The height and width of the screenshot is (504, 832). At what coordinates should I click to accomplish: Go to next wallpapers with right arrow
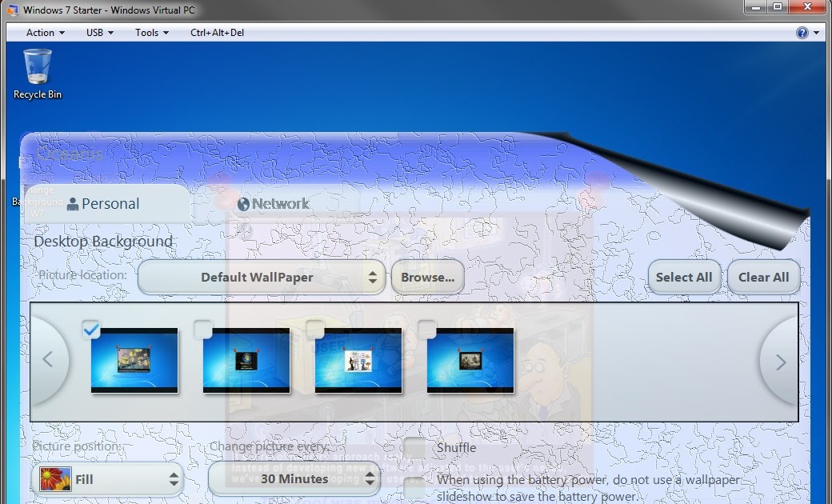click(779, 362)
